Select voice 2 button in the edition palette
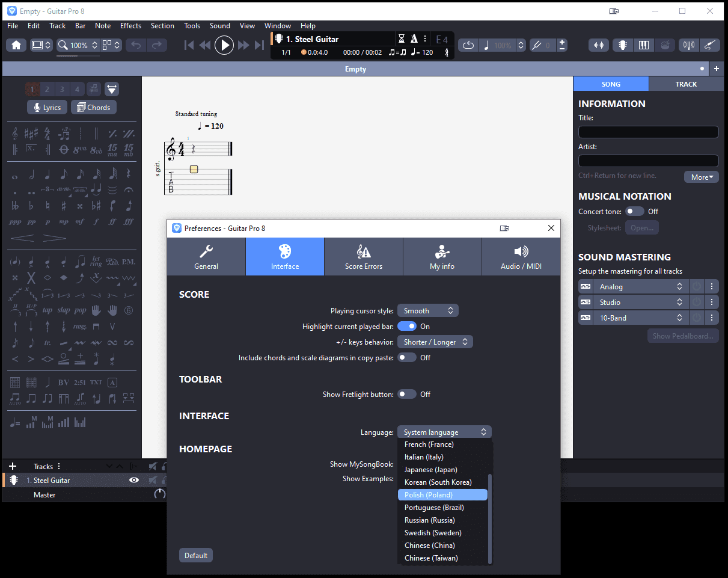This screenshot has width=728, height=578. tap(47, 90)
